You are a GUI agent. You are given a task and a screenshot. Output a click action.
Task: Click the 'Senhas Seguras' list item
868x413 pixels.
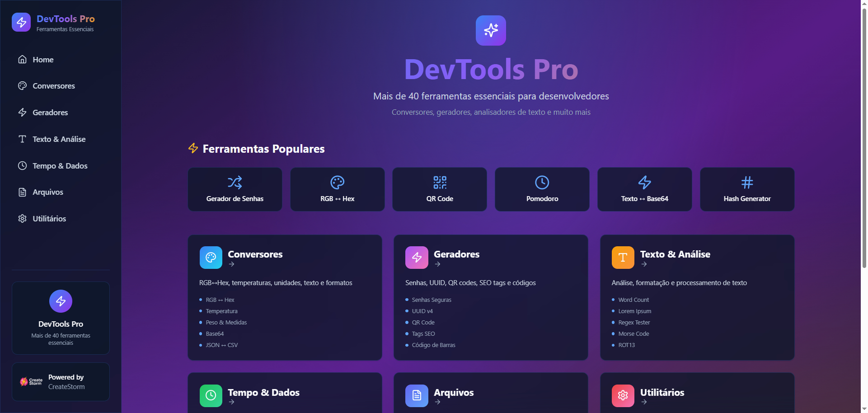[432, 300]
